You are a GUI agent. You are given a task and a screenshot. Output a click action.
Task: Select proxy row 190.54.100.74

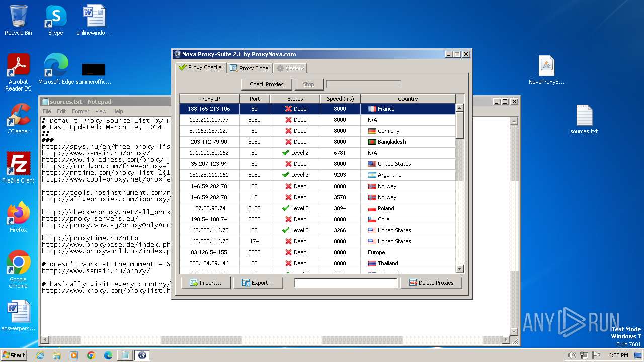(x=317, y=219)
